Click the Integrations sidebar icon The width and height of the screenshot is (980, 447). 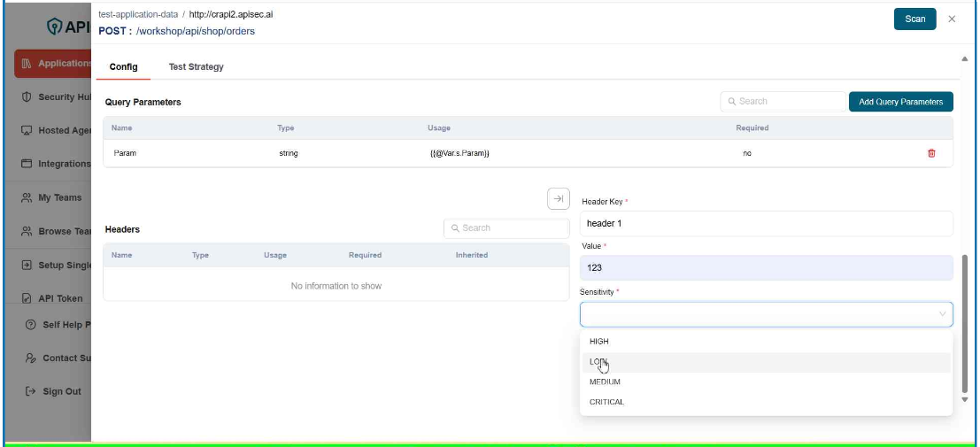[x=27, y=164]
